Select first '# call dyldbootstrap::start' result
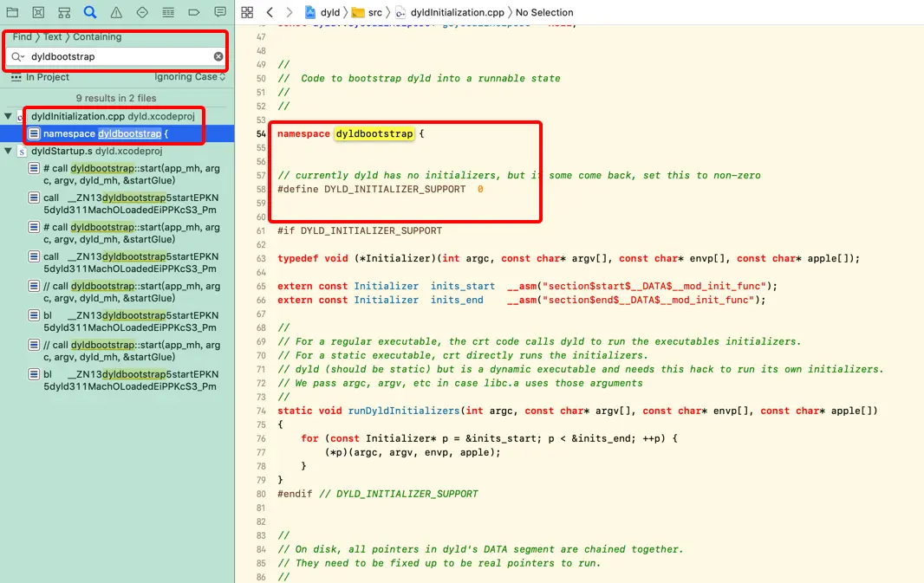 click(x=132, y=174)
